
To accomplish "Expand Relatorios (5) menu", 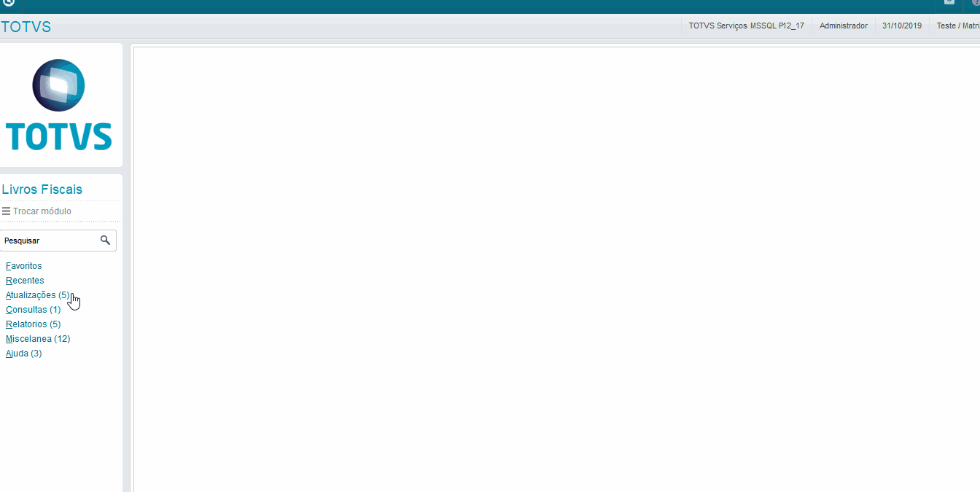I will [34, 324].
